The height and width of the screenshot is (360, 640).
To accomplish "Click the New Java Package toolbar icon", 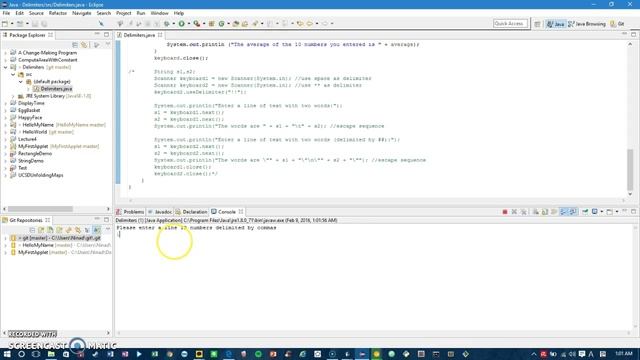I will click(x=211, y=24).
